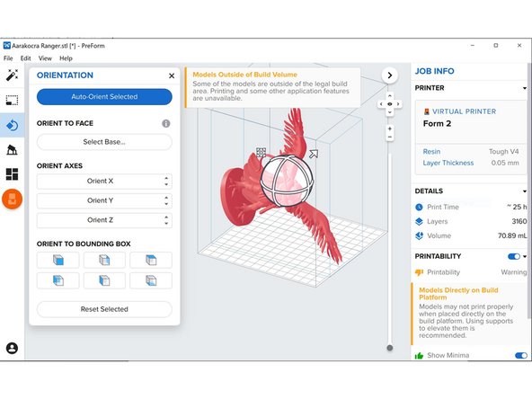Collapse Job Info panel with chevron button

(x=390, y=75)
